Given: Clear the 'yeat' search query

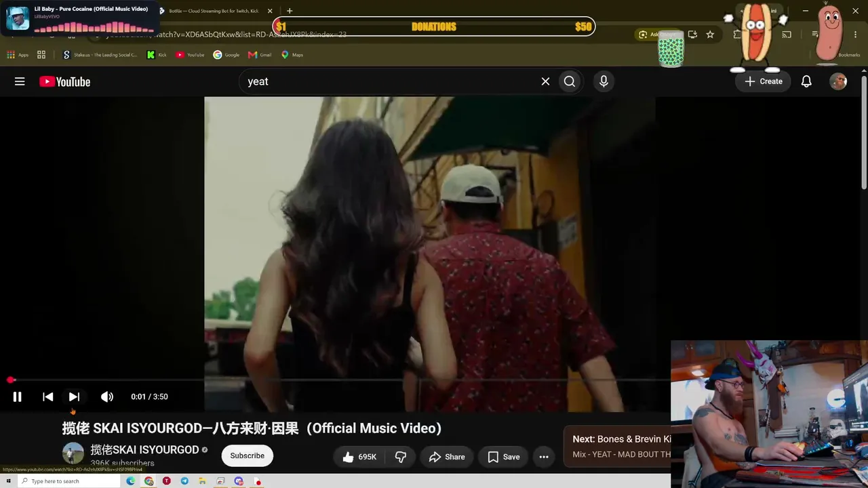Looking at the screenshot, I should coord(545,81).
